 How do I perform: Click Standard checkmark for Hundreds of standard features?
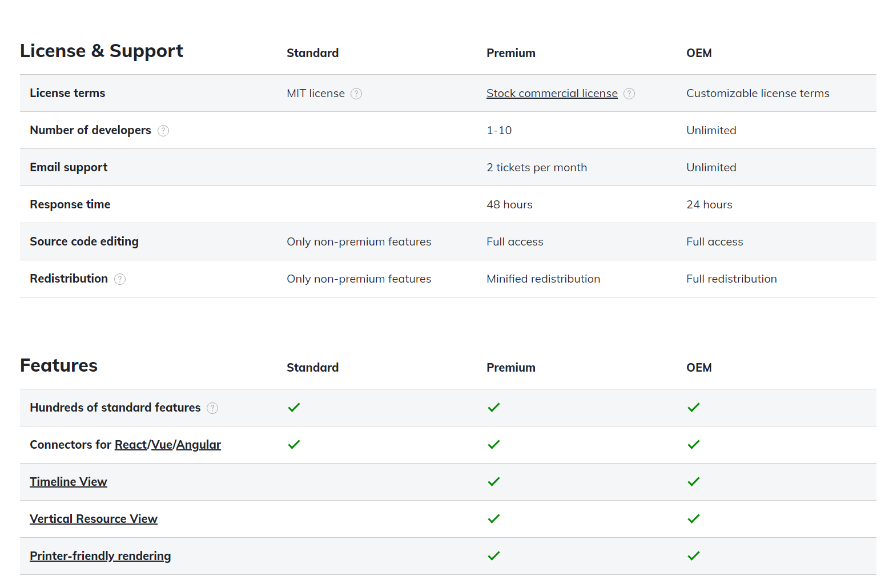tap(294, 408)
